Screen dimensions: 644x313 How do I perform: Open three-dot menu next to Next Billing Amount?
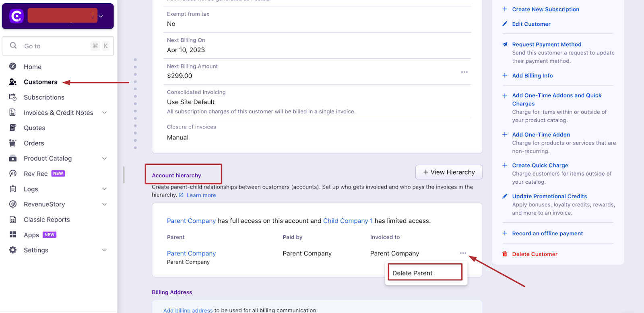pos(464,72)
